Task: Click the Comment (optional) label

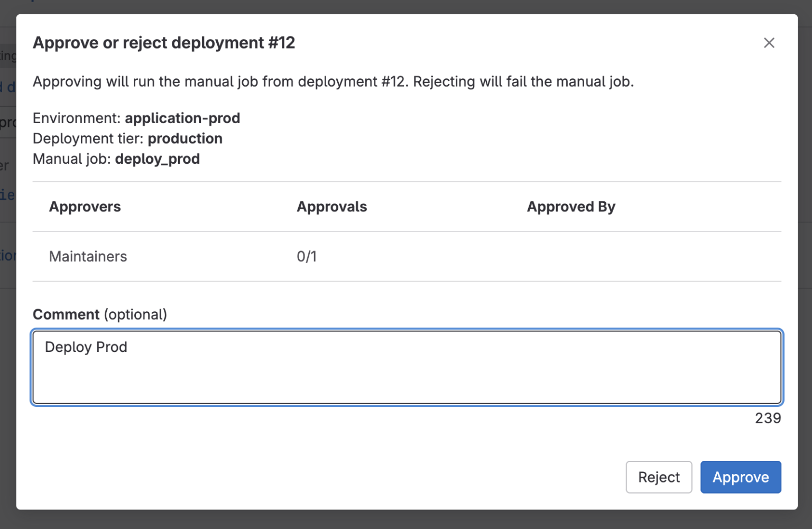Action: coord(99,314)
